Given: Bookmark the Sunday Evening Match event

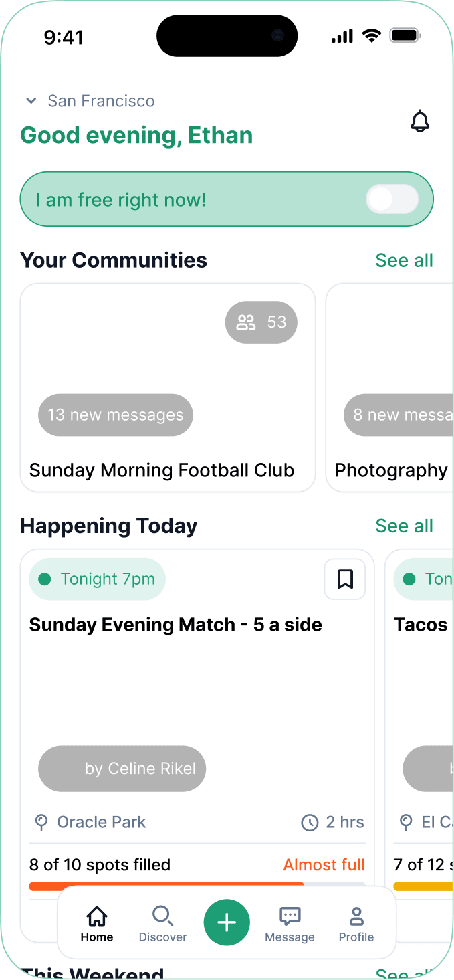Looking at the screenshot, I should pyautogui.click(x=345, y=579).
